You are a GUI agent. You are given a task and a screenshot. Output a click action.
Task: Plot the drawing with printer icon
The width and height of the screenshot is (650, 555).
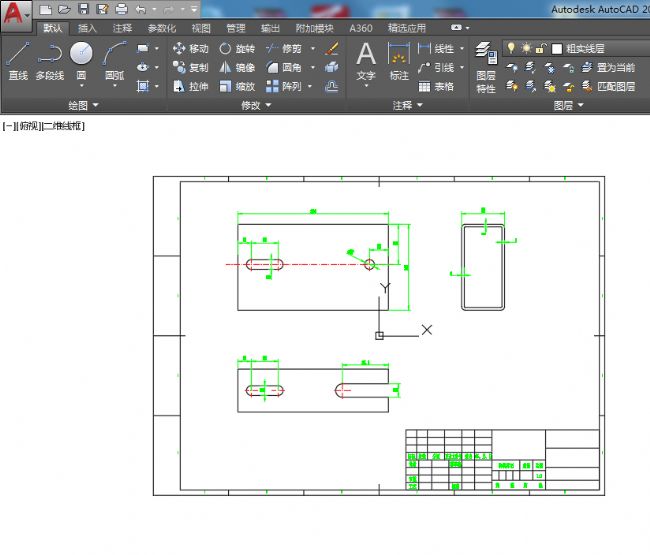click(x=121, y=9)
